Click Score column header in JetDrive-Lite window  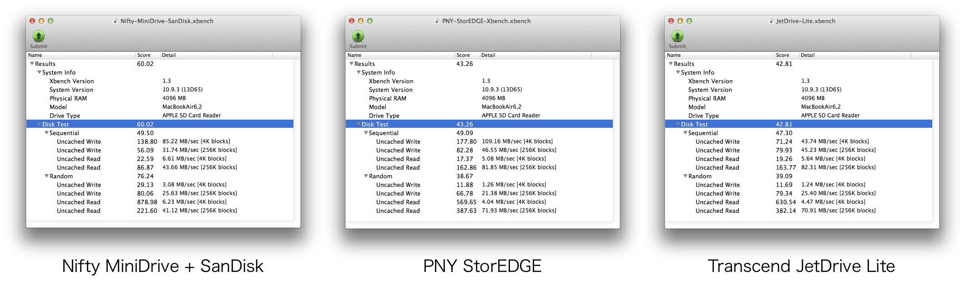point(787,55)
